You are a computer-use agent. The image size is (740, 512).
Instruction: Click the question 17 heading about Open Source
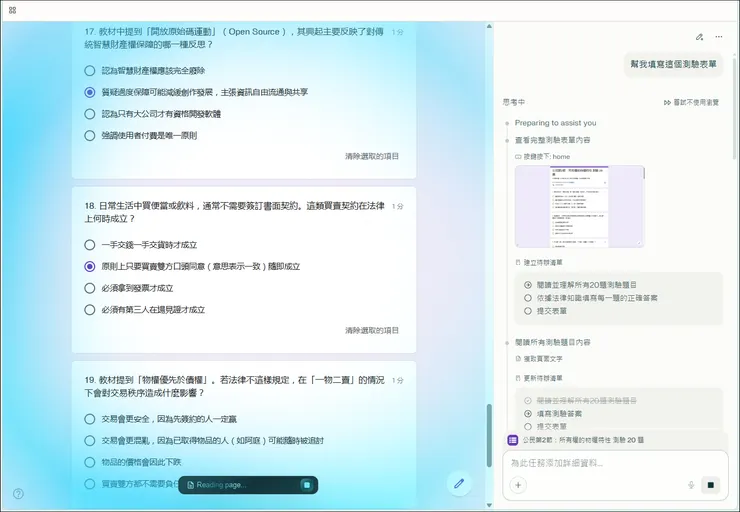234,38
